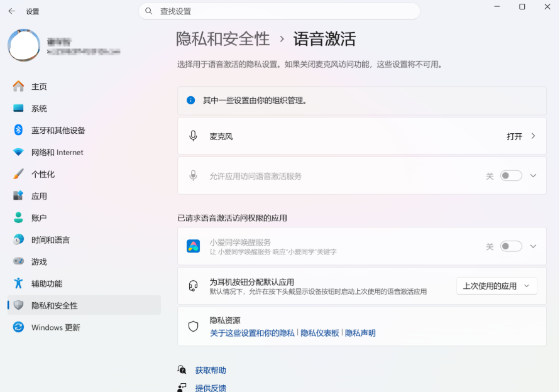The width and height of the screenshot is (560, 392).
Task: Toggle 小爱同学唤醒服务 switch
Action: (x=511, y=246)
